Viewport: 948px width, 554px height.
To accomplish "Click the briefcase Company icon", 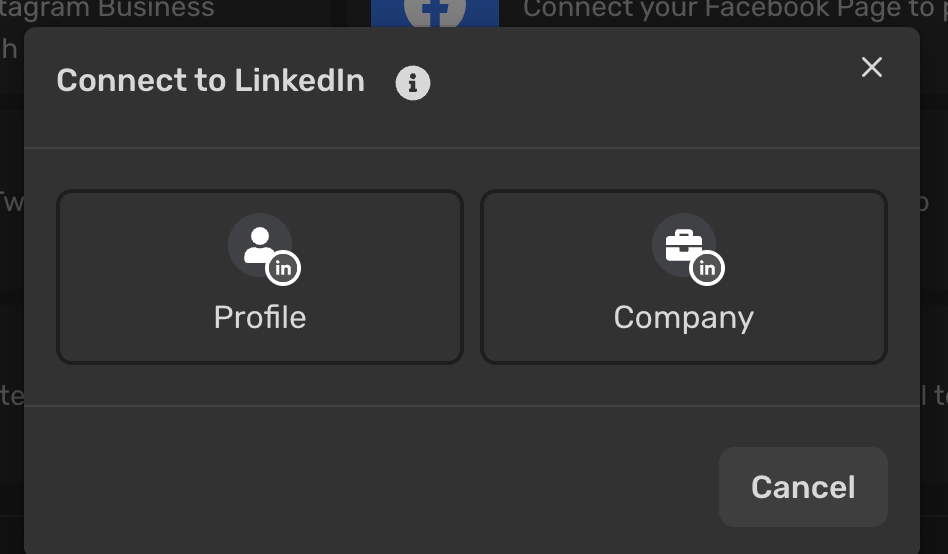I will coord(684,245).
